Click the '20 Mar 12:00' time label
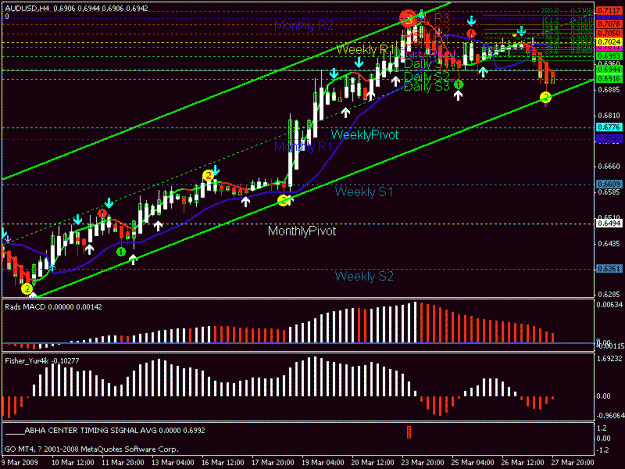This screenshot has height=469, width=625. coord(373,462)
